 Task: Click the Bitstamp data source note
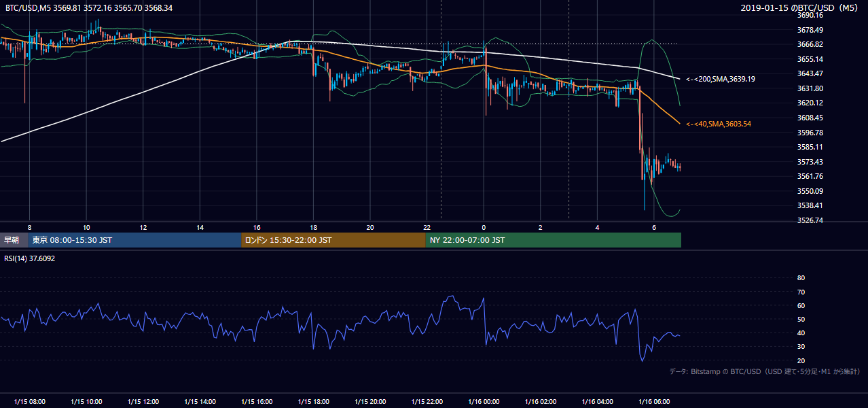pos(765,371)
